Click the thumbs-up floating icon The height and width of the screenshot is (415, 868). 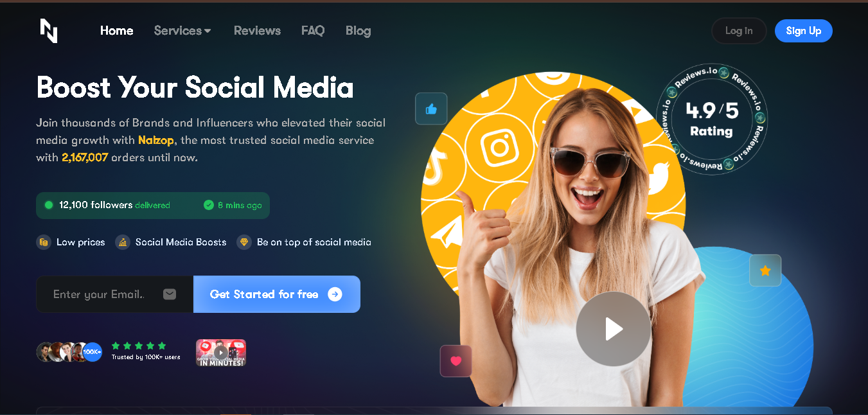pos(431,109)
